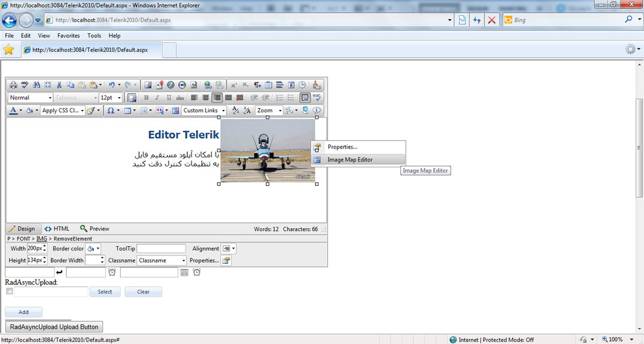Toggle the module manager button before W3C
This screenshot has height=344, width=644.
pyautogui.click(x=305, y=98)
